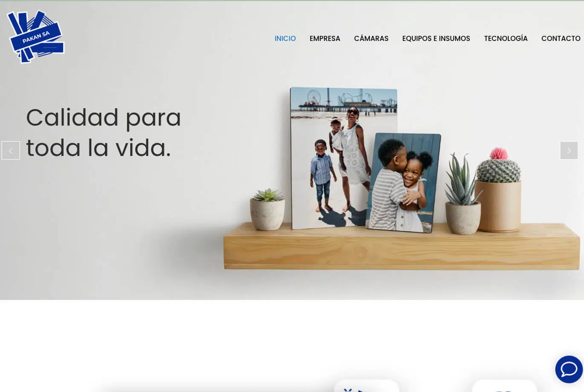Open the EMPRESA menu item
The image size is (584, 392).
pyautogui.click(x=325, y=38)
